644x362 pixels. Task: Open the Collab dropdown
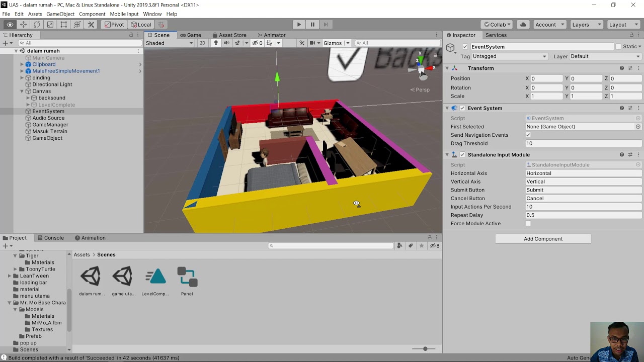click(497, 25)
